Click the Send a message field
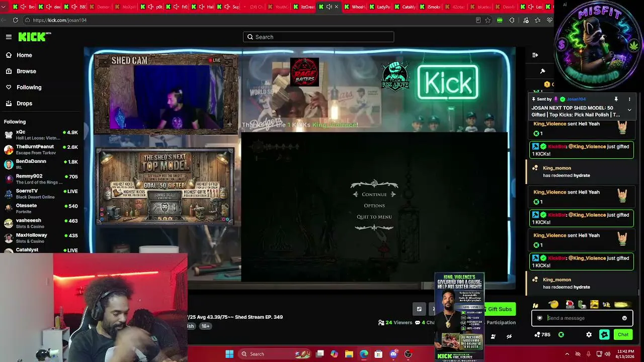The height and width of the screenshot is (362, 644). point(582,318)
